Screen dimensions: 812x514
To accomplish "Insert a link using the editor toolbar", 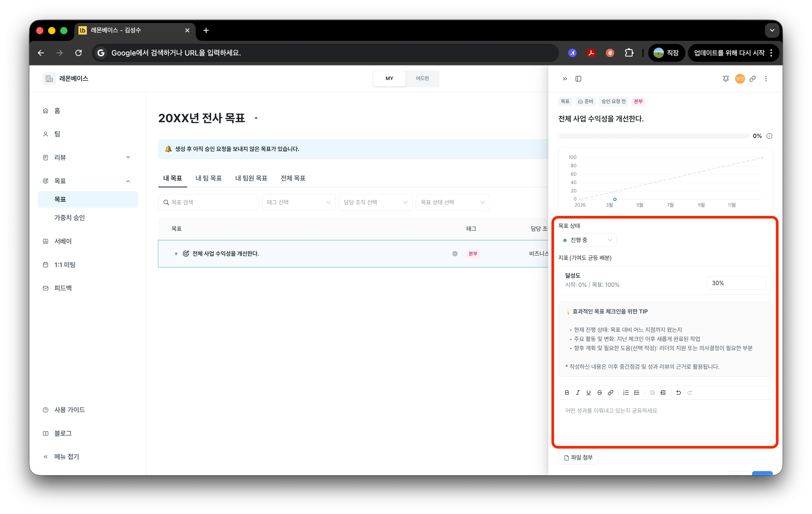I will pos(610,392).
